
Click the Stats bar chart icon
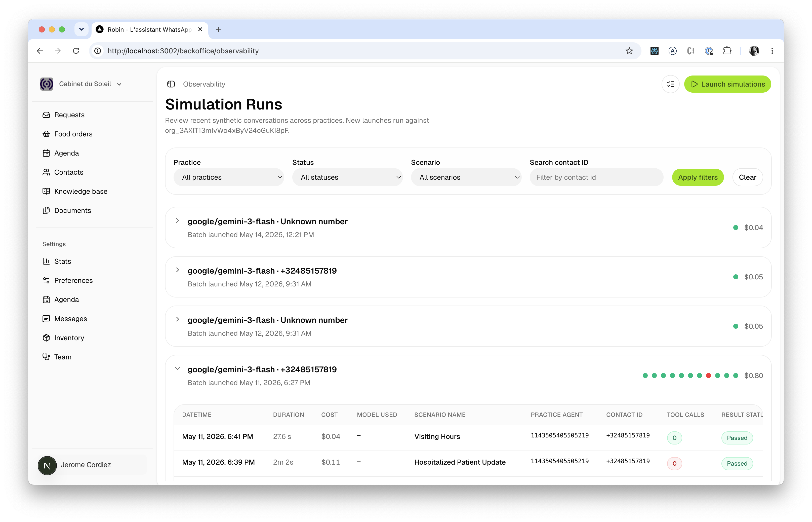46,261
